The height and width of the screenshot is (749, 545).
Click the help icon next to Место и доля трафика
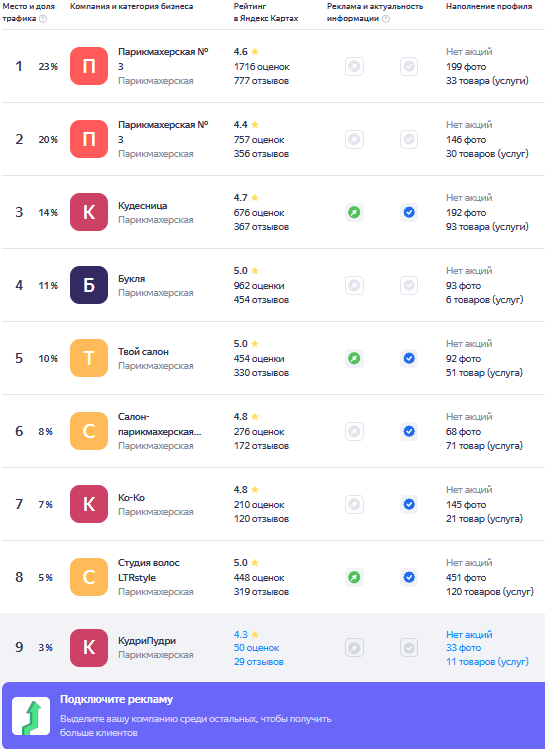click(43, 19)
